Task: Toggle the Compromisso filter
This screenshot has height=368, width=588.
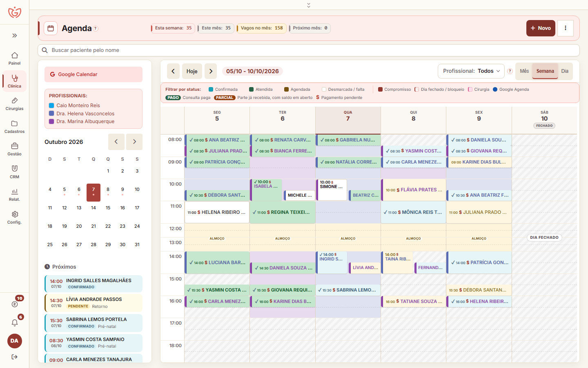Action: [x=394, y=90]
